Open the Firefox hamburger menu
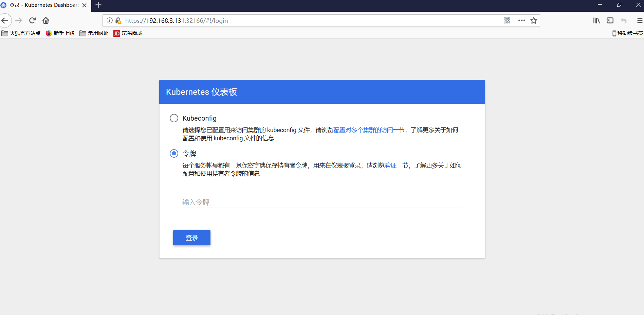This screenshot has width=644, height=315. pyautogui.click(x=640, y=21)
